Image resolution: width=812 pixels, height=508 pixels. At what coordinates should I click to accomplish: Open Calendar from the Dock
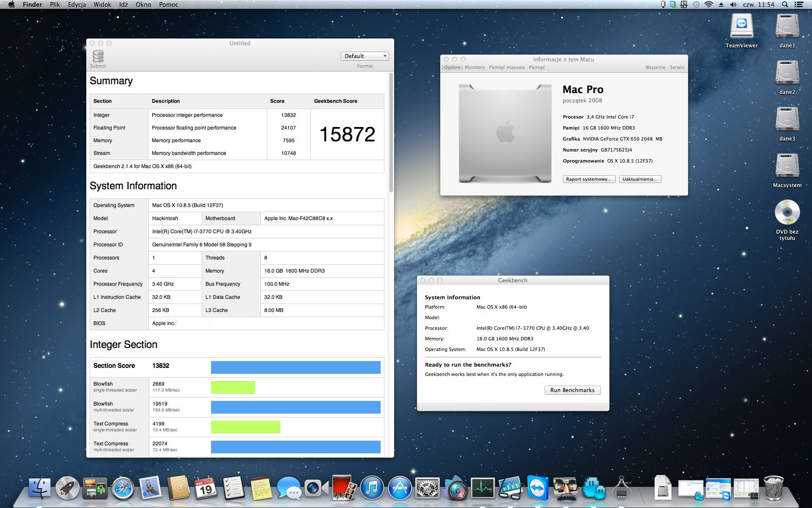tap(206, 488)
